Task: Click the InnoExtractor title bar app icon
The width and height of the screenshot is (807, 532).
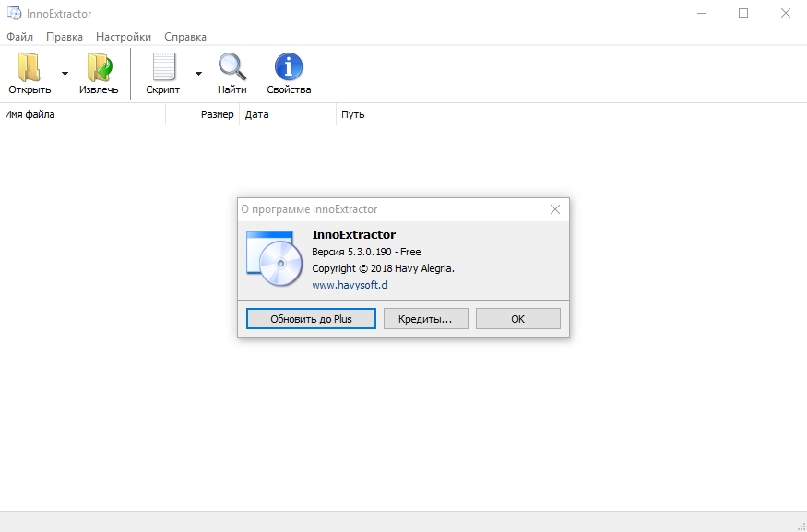Action: coord(15,13)
